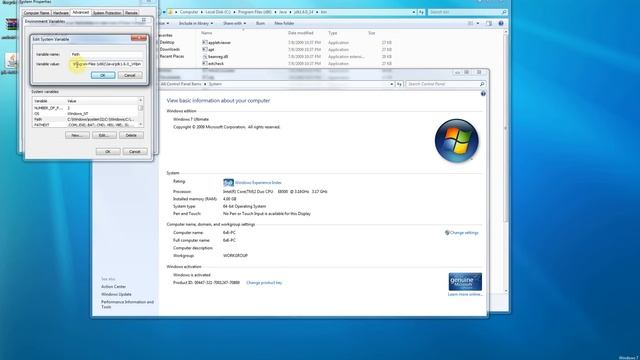
Task: Sort by Type column header
Action: pos(333,33)
